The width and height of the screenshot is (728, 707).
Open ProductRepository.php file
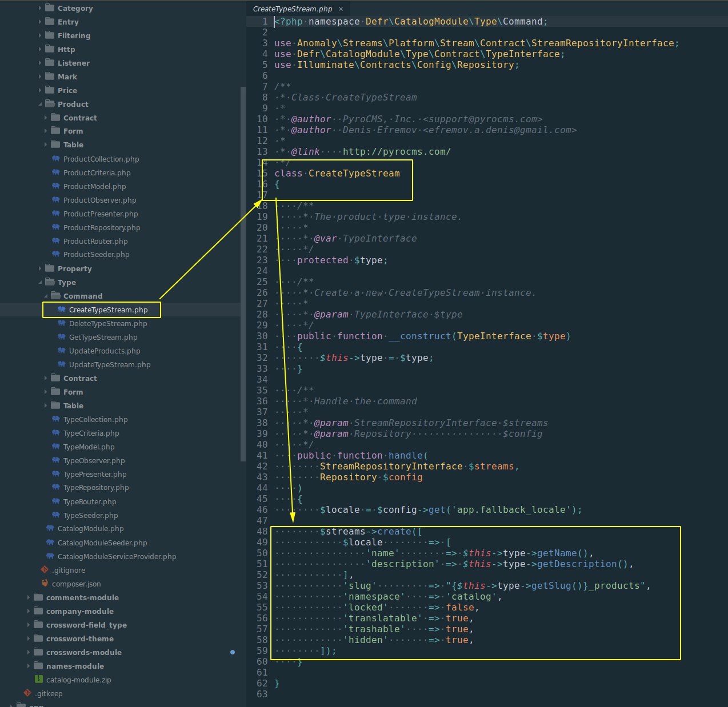pyautogui.click(x=102, y=227)
